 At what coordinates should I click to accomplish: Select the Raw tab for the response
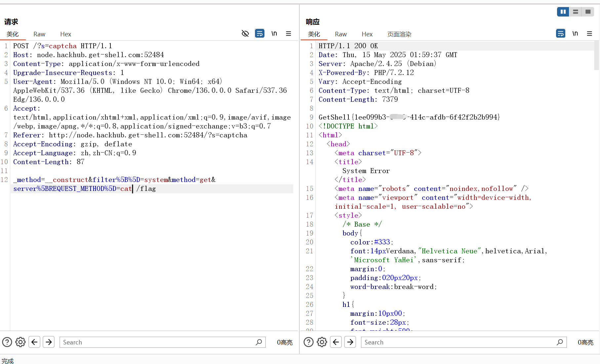[341, 34]
